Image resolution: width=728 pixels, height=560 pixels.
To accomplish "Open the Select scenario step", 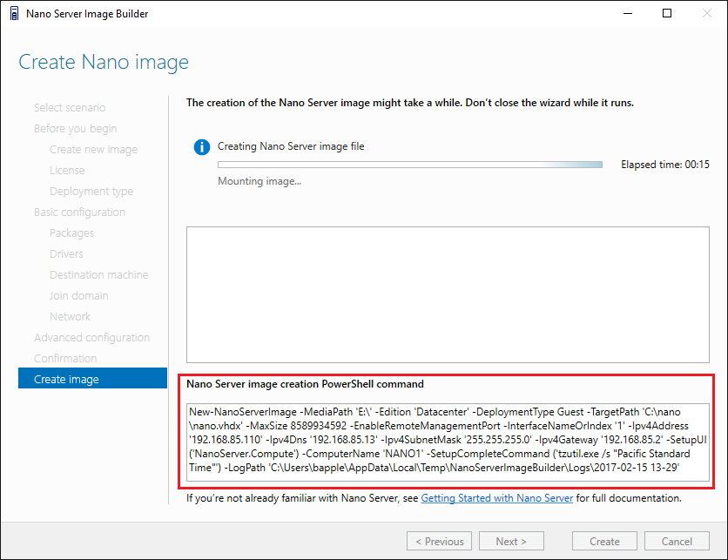I will tap(70, 108).
